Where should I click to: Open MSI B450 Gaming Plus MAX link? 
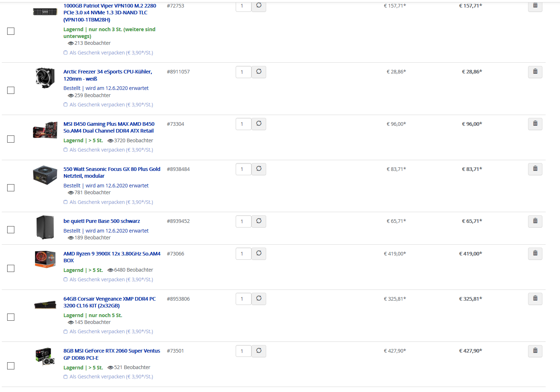[x=109, y=128]
